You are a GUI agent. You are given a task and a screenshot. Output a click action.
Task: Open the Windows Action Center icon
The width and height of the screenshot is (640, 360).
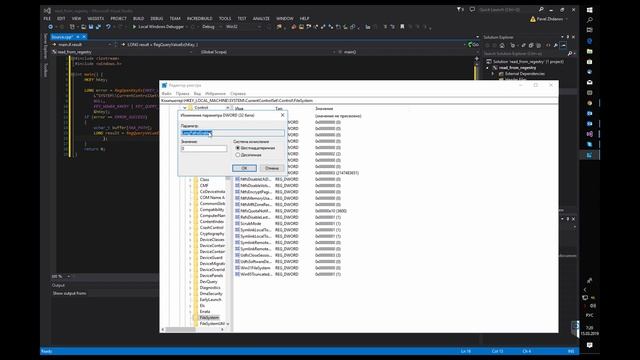pos(589,345)
